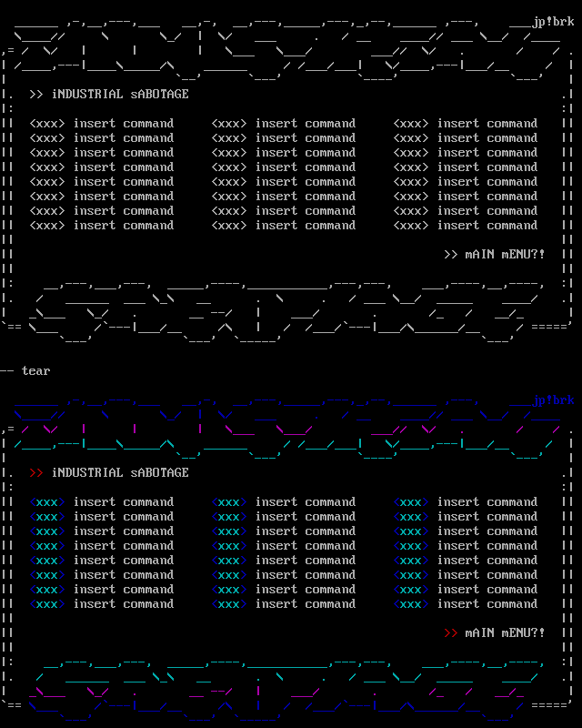Choose first insert command in colored middle column
Screen dimensions: 582x728
[x=306, y=502]
